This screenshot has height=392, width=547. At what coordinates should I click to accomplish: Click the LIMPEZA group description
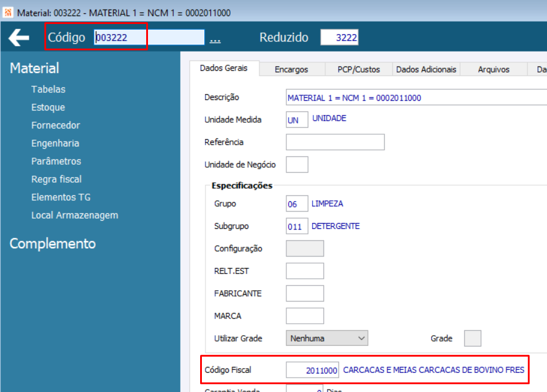coord(327,204)
